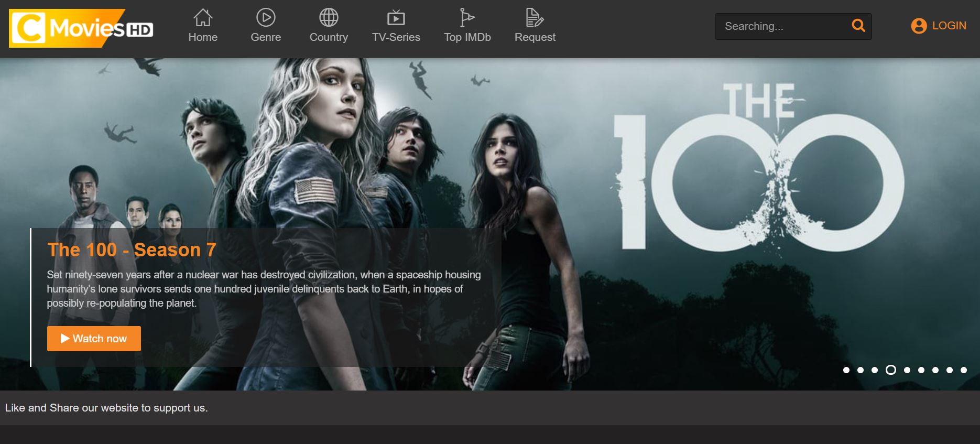Open the Genre play-circle icon
This screenshot has height=444, width=980.
coord(266,18)
